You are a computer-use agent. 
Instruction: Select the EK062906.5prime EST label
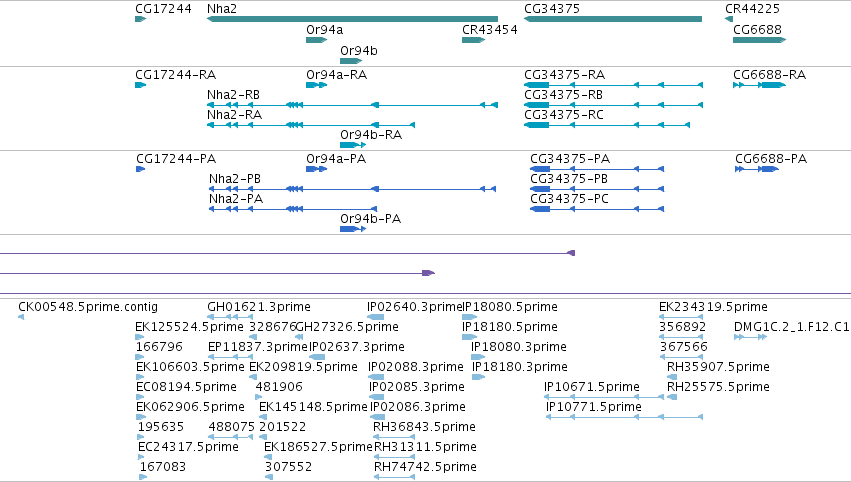coord(190,408)
